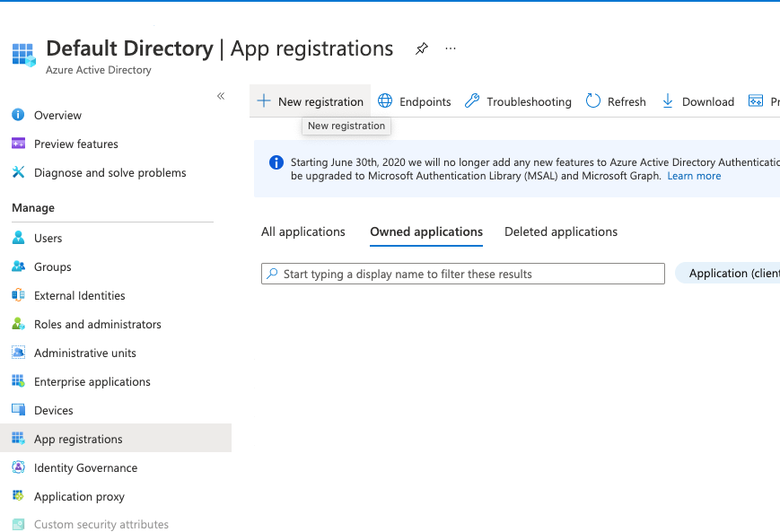Click the Preview features icon
The image size is (780, 532).
(x=19, y=144)
